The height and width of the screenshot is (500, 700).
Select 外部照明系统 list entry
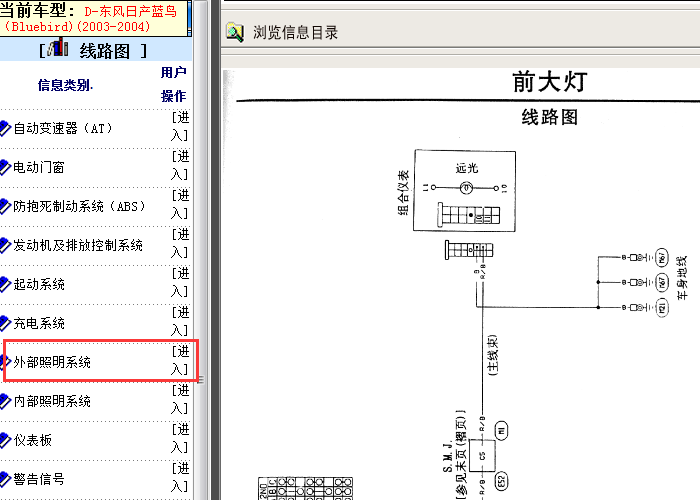[x=52, y=362]
